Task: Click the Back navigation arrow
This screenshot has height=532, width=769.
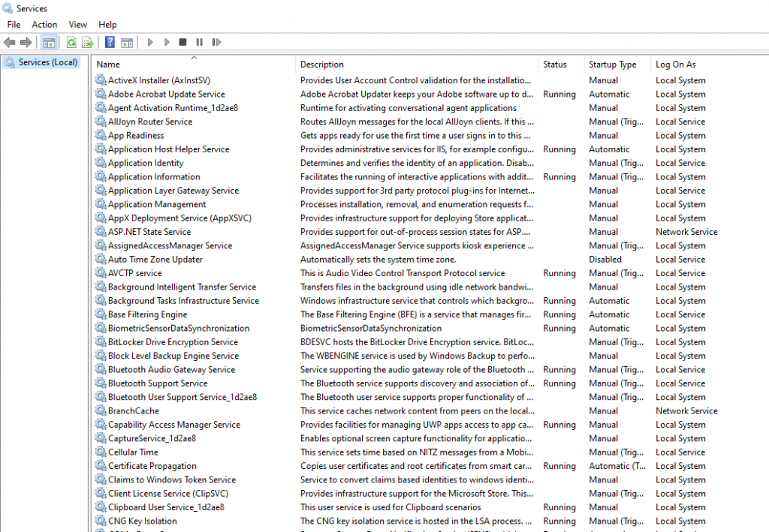Action: [x=8, y=42]
